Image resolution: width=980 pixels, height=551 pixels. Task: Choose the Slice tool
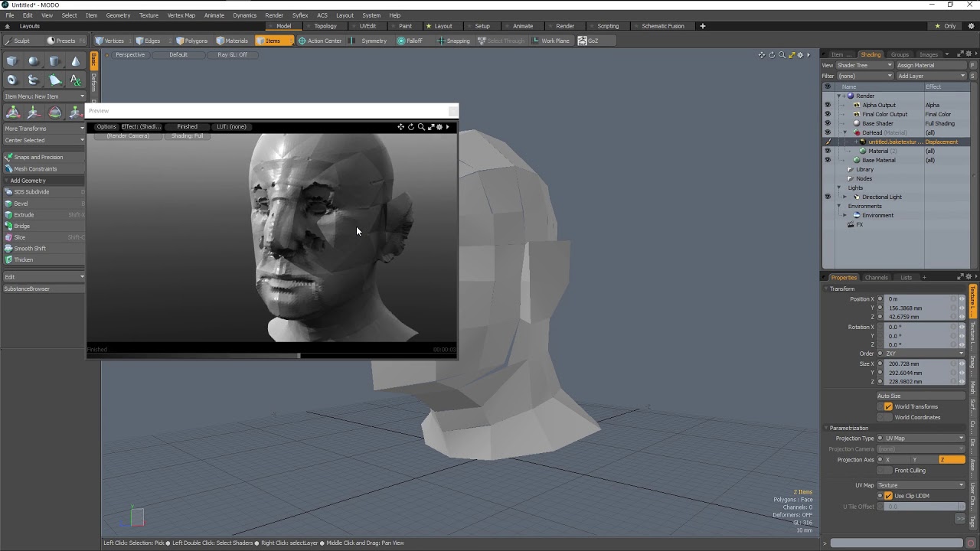click(44, 237)
